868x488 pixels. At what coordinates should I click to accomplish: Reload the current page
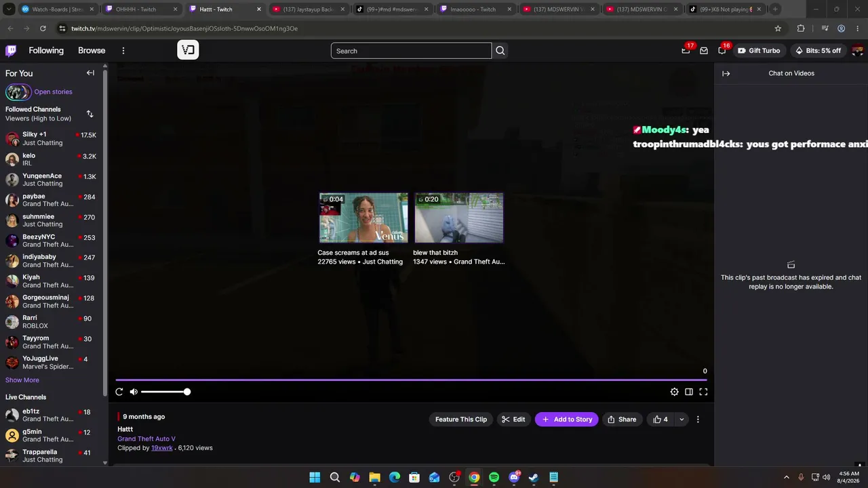click(43, 28)
